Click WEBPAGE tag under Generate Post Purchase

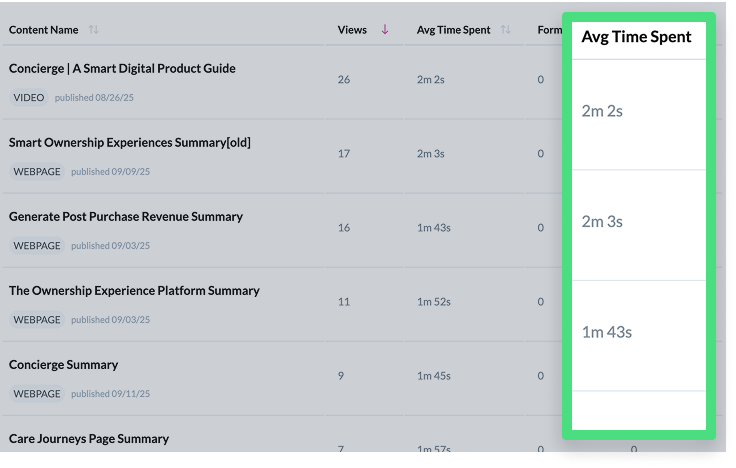coord(37,245)
